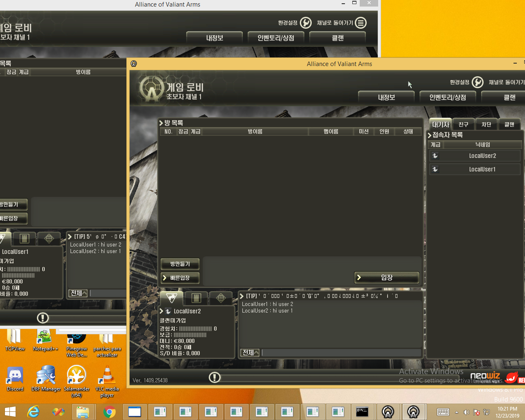Click chat line 'LocalUser1 : hi user 2' in front window
The width and height of the screenshot is (525, 420).
[x=267, y=304]
